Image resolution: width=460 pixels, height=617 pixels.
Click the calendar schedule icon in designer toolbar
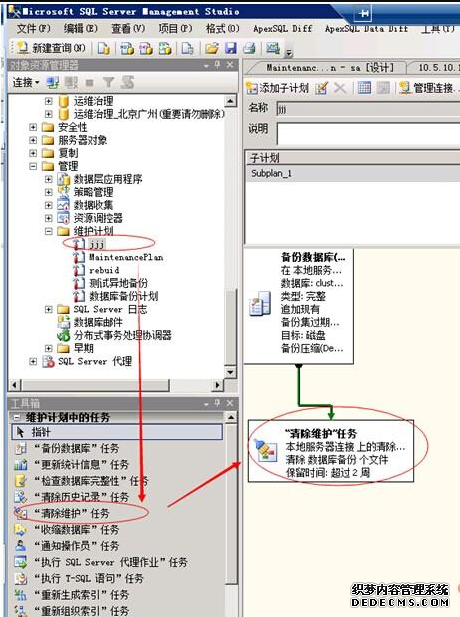pyautogui.click(x=364, y=88)
